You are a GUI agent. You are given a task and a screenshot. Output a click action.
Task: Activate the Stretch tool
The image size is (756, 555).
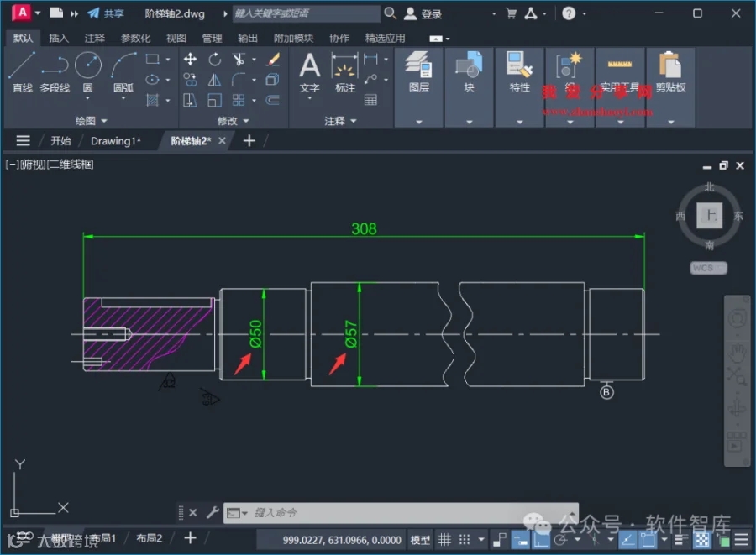(190, 100)
